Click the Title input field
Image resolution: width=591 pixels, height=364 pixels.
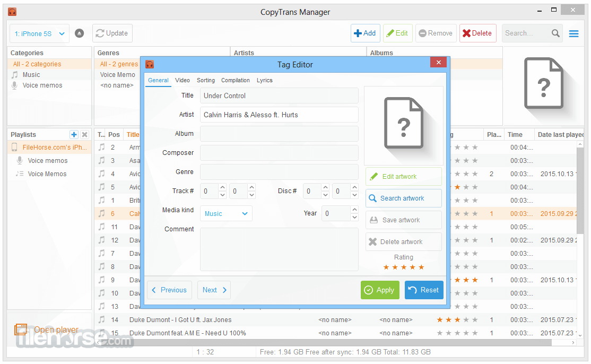pos(279,96)
